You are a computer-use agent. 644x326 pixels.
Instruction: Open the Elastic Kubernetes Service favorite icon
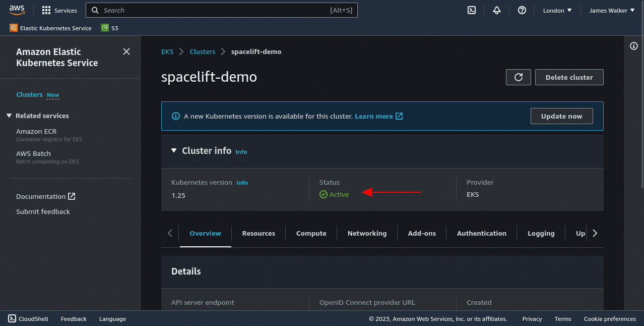point(14,28)
